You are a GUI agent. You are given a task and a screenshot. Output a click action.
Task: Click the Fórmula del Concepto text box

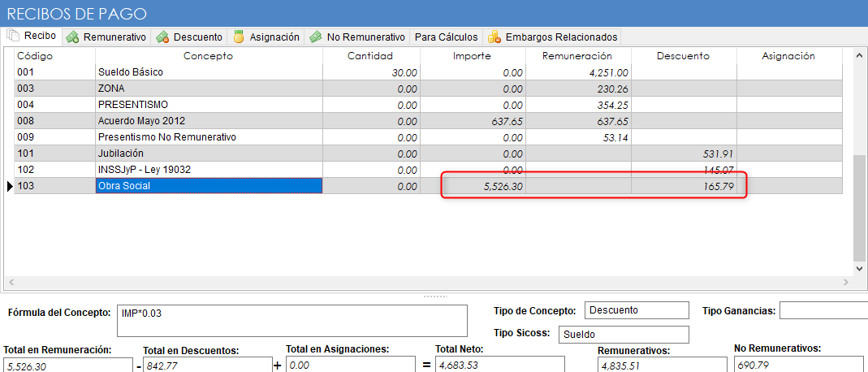click(x=292, y=320)
